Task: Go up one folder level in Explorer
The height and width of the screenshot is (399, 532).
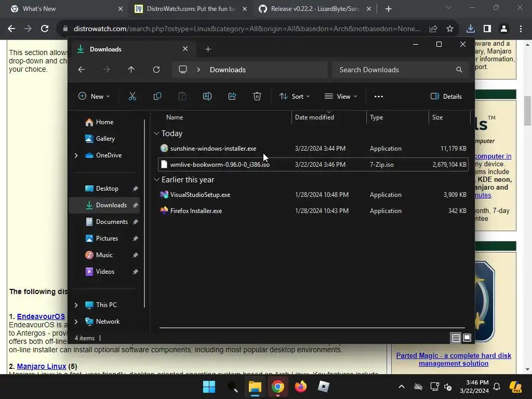Action: pyautogui.click(x=131, y=70)
